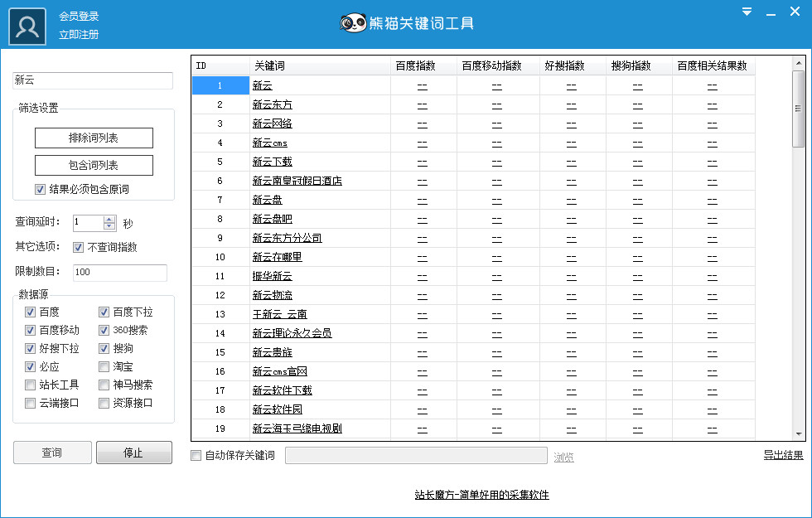Enable 云端接口 data source checkbox
Viewport: 812px width, 518px height.
[30, 403]
